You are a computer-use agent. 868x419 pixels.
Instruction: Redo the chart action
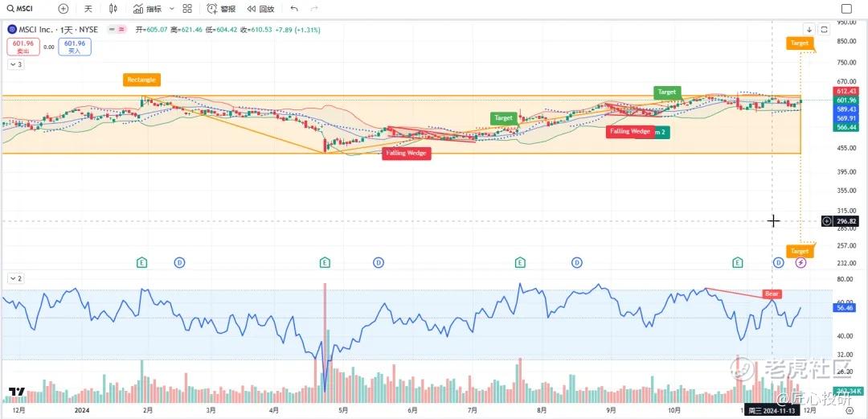tap(314, 9)
